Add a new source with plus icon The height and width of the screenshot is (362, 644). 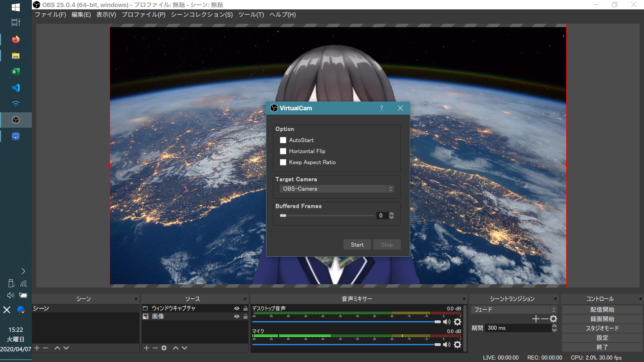coord(147,348)
